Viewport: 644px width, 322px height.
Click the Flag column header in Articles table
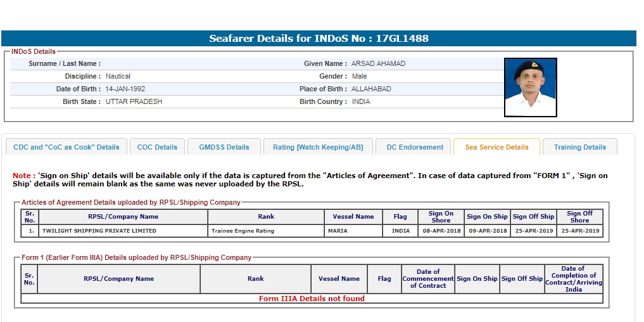(400, 217)
